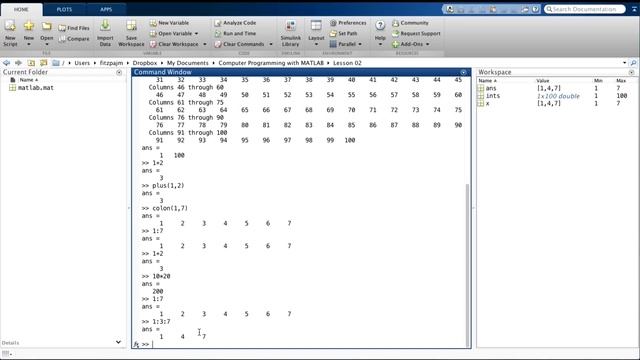Click the browse for folder icon

point(44,63)
